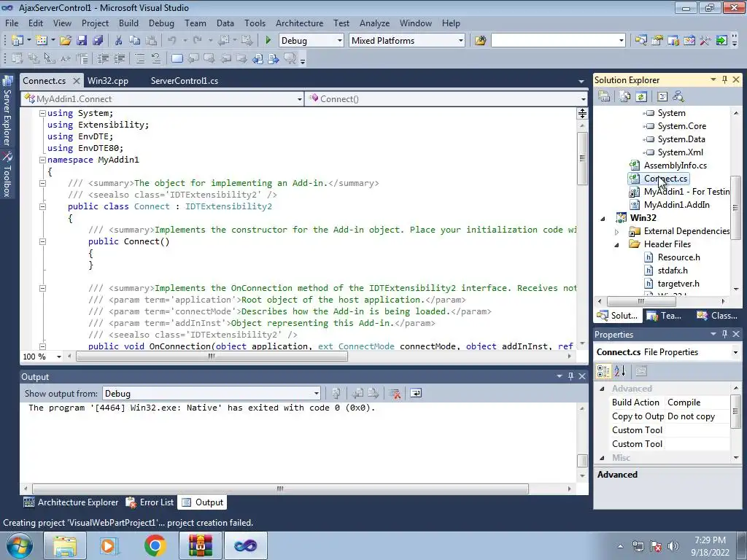Open the Debug menu
The width and height of the screenshot is (747, 560).
[161, 23]
